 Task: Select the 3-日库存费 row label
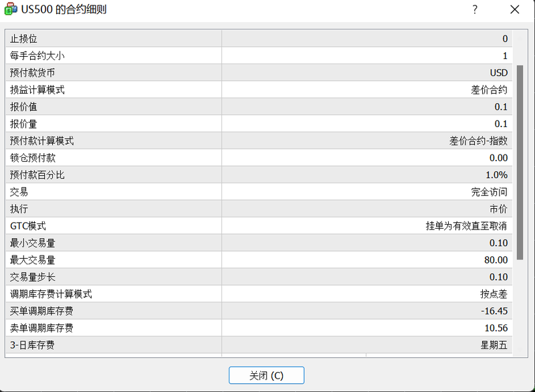tap(32, 345)
